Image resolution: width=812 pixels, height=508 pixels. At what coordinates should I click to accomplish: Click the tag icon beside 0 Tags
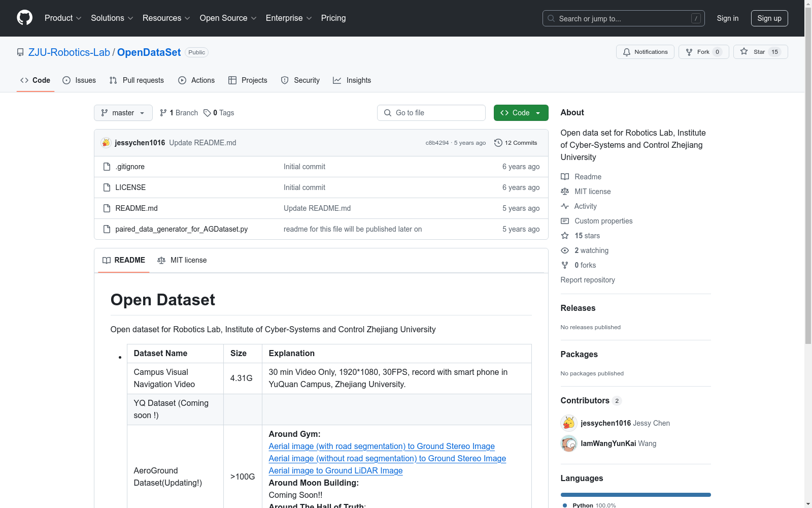tap(207, 113)
